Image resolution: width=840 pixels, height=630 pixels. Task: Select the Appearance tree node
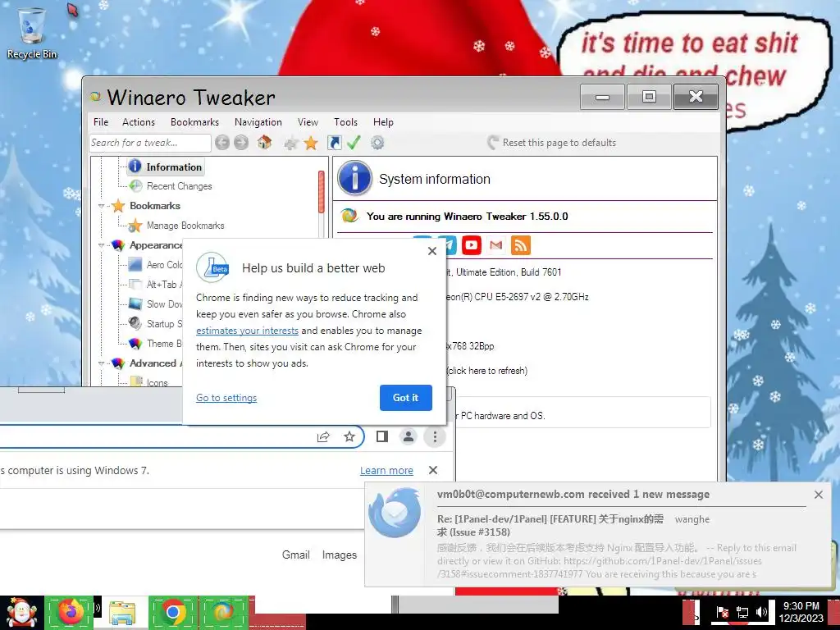[x=155, y=245]
